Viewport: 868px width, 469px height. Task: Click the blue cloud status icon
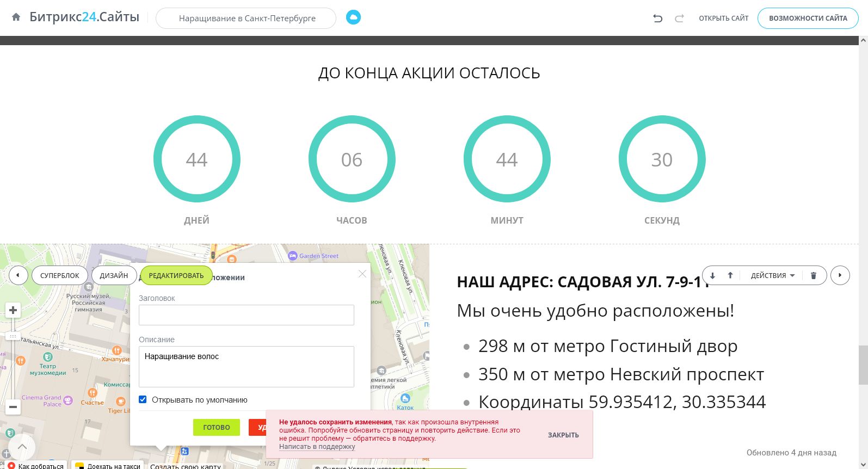(x=353, y=17)
